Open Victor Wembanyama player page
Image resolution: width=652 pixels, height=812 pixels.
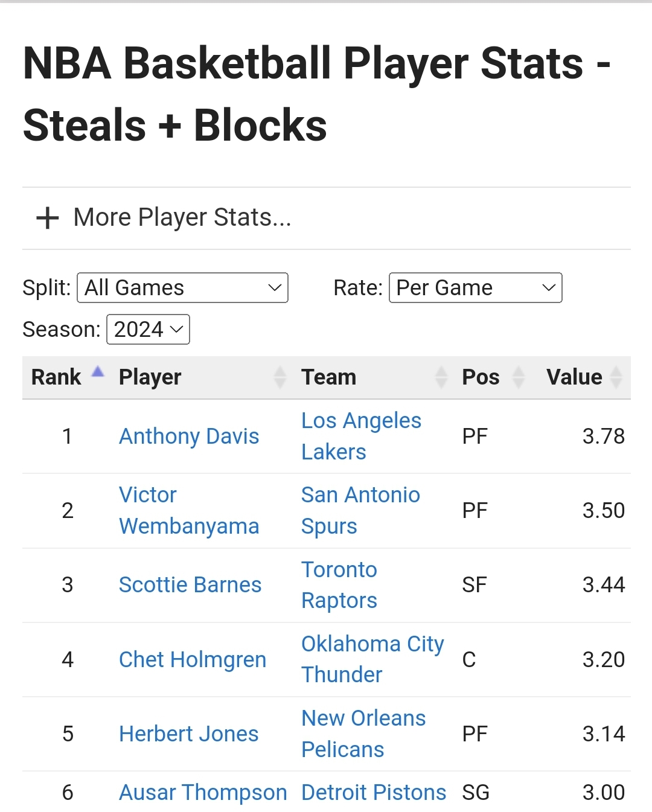point(188,511)
